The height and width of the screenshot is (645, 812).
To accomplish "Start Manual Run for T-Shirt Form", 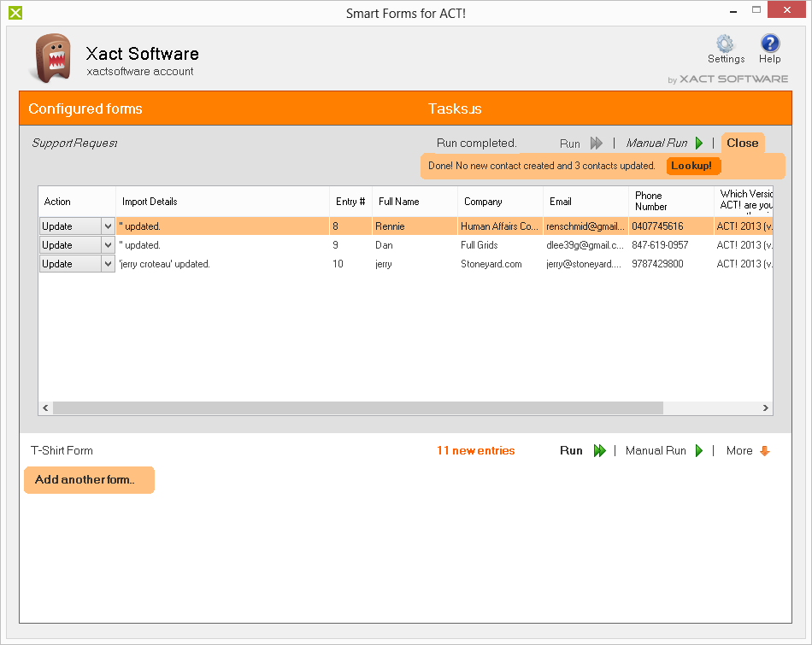I will (x=656, y=451).
